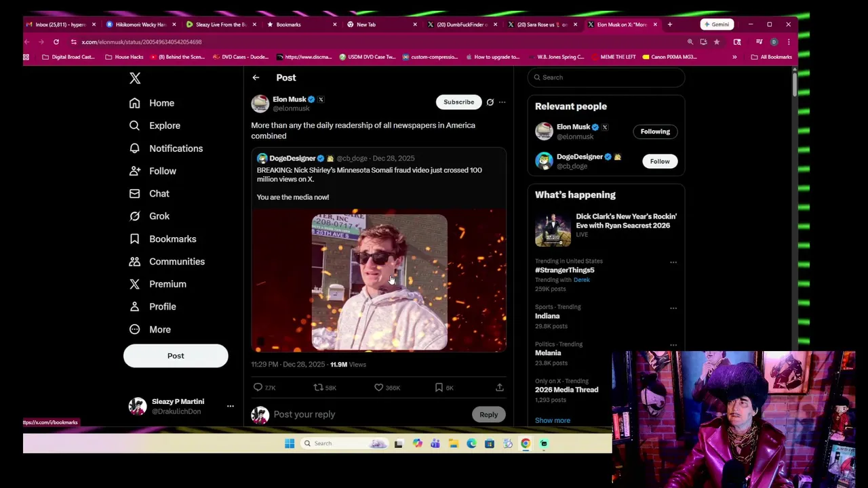Click the X logo in the sidebar

pos(135,79)
